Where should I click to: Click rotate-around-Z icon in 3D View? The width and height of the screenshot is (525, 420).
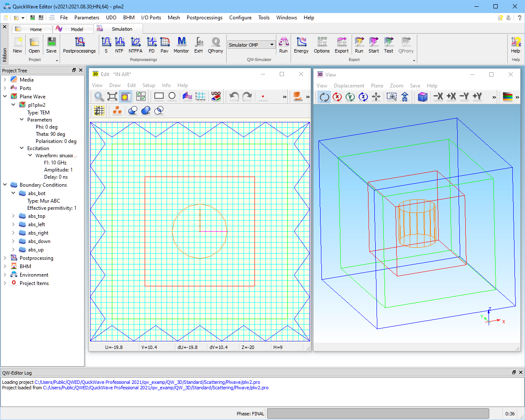[x=363, y=97]
